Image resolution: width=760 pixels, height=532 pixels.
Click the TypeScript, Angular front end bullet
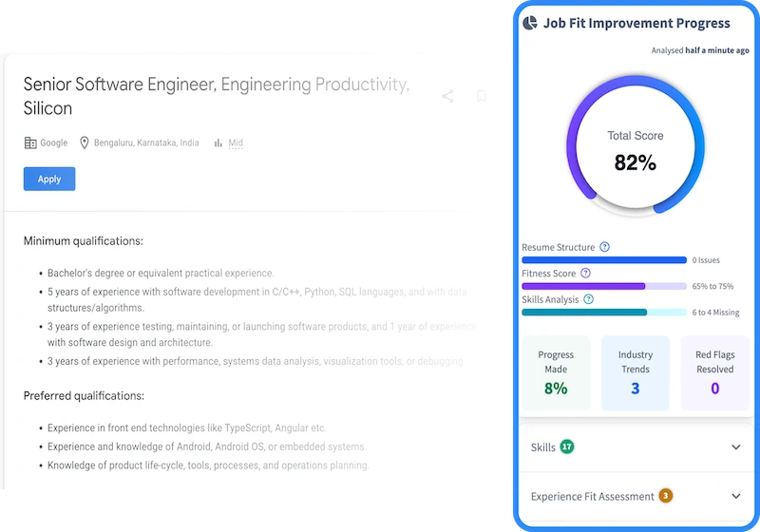[186, 427]
